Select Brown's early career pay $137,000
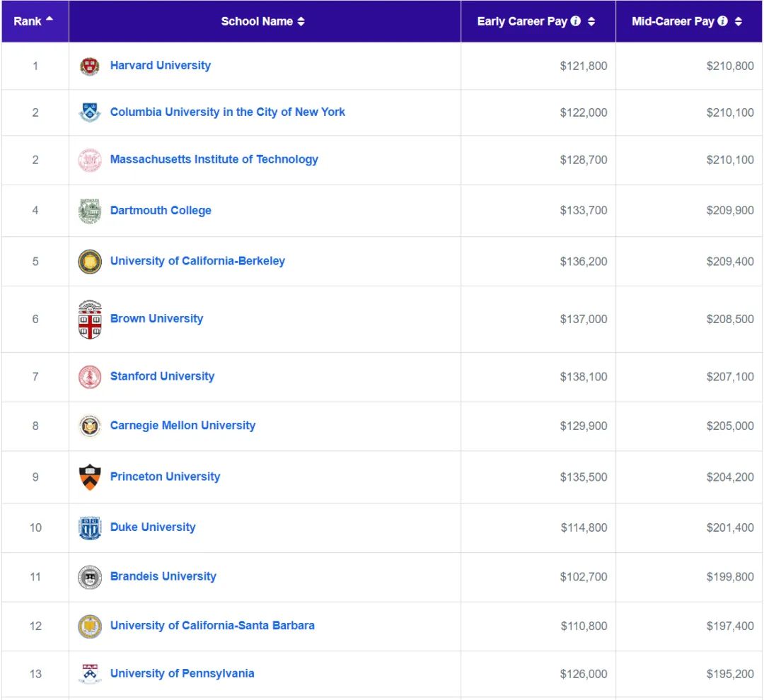 point(583,319)
